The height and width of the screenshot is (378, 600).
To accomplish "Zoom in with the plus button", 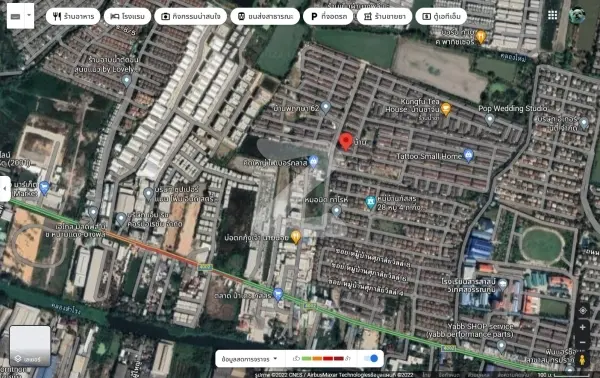I will [x=582, y=327].
